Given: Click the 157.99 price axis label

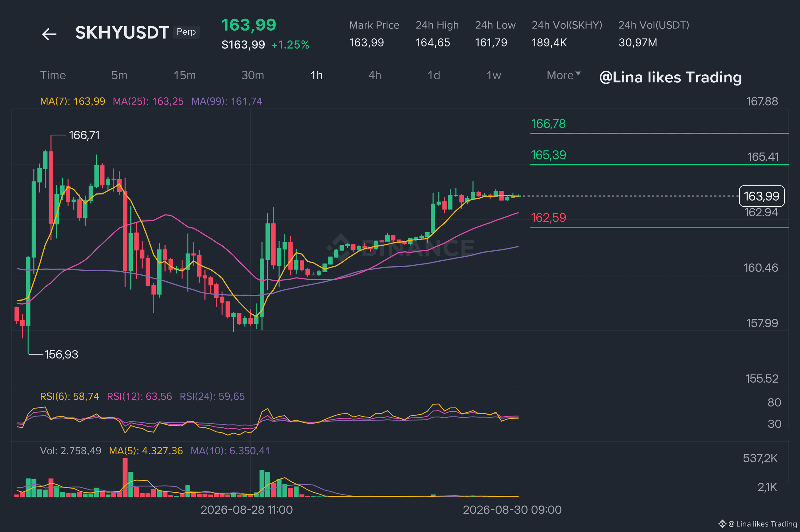Looking at the screenshot, I should pyautogui.click(x=762, y=323).
